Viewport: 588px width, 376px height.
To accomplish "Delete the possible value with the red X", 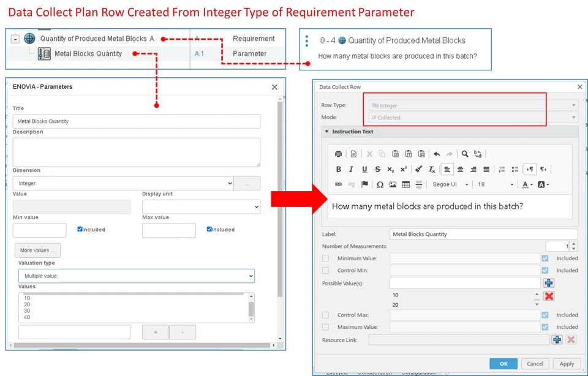I will pyautogui.click(x=549, y=296).
